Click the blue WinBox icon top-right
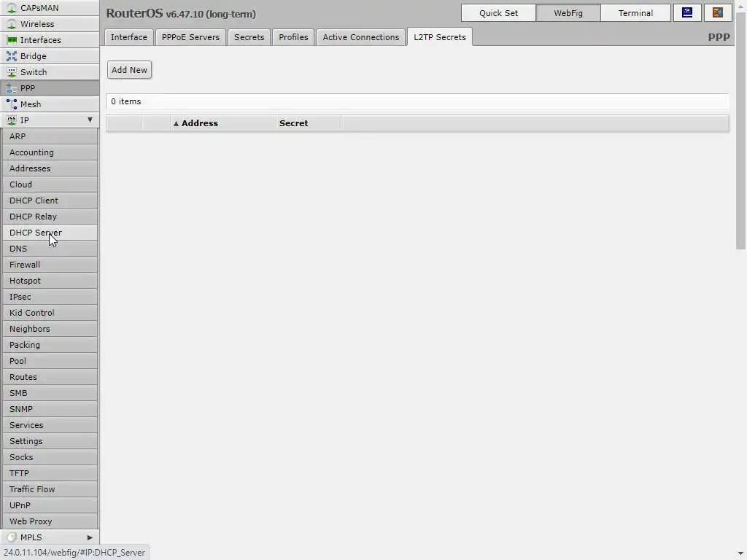Image resolution: width=747 pixels, height=560 pixels. tap(687, 13)
